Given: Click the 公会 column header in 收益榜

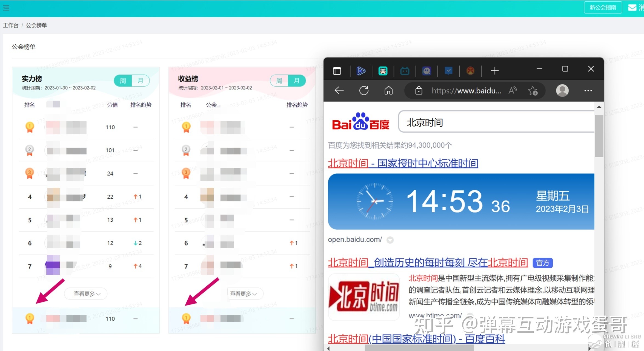Looking at the screenshot, I should pos(211,105).
